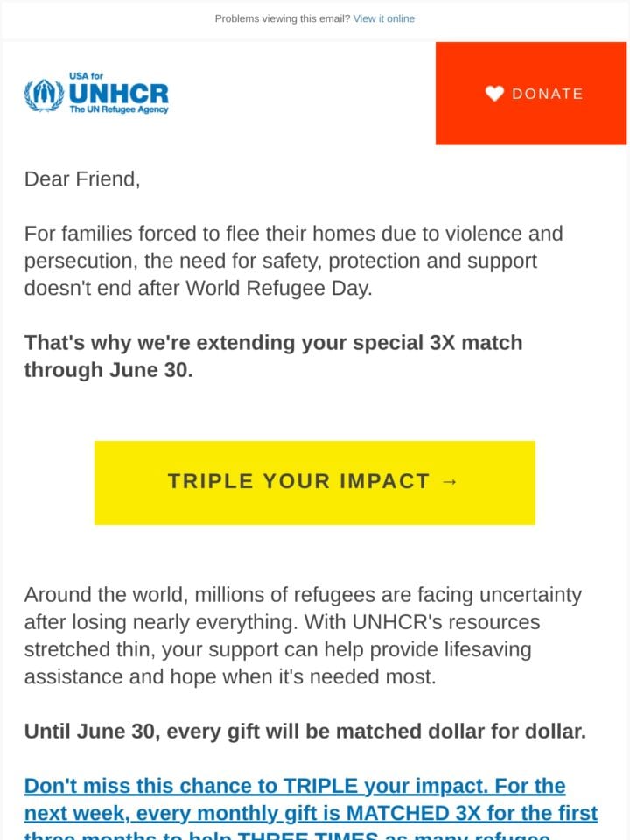Click the arrow icon after IMPACT
Image resolution: width=630 pixels, height=840 pixels.
point(450,482)
